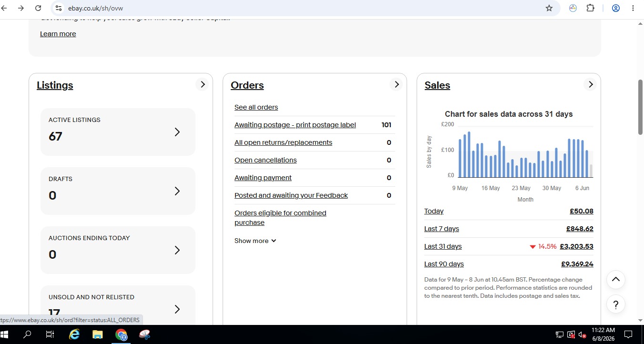
Task: Open Awaiting postage - print postage label
Action: coord(295,125)
